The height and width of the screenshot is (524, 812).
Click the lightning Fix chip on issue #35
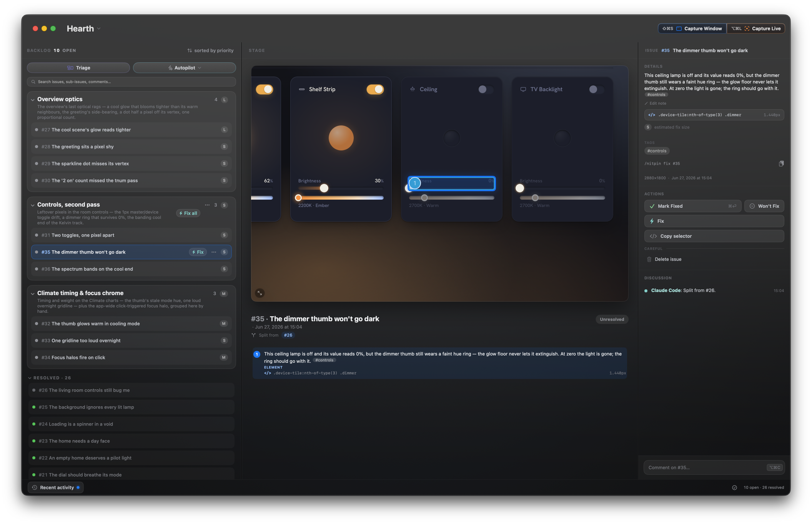198,252
